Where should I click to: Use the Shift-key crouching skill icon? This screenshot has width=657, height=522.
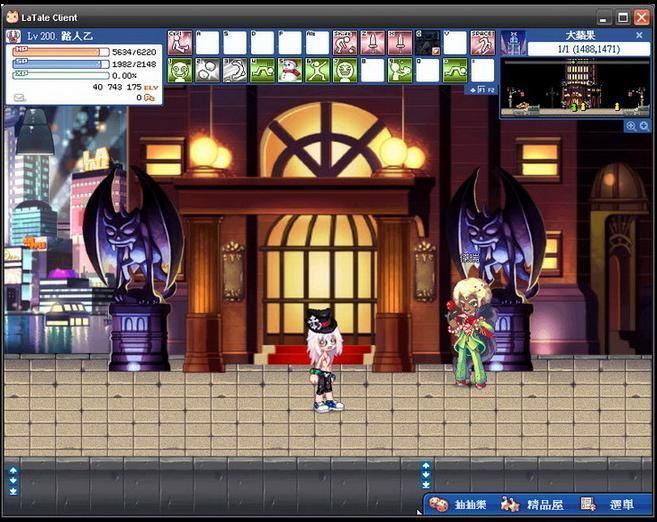coord(345,43)
